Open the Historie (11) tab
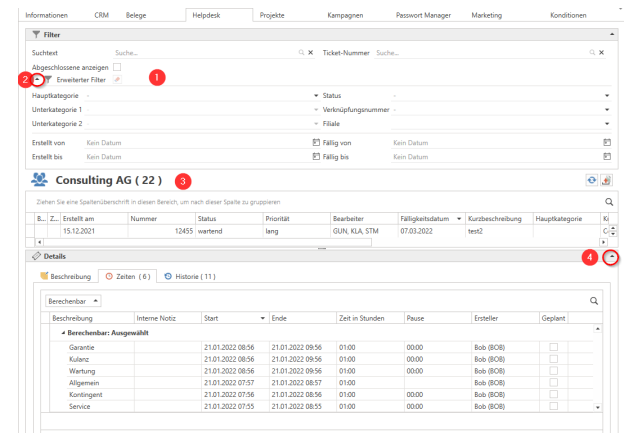This screenshot has height=441, width=642. 187,276
